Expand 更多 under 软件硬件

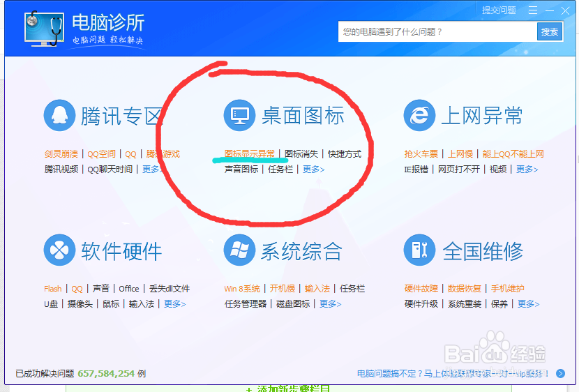[174, 304]
